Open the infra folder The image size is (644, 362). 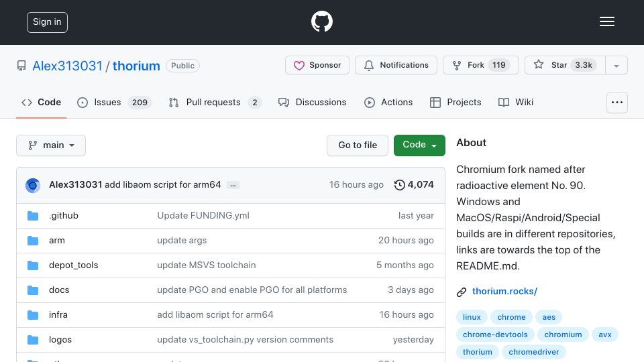[58, 315]
